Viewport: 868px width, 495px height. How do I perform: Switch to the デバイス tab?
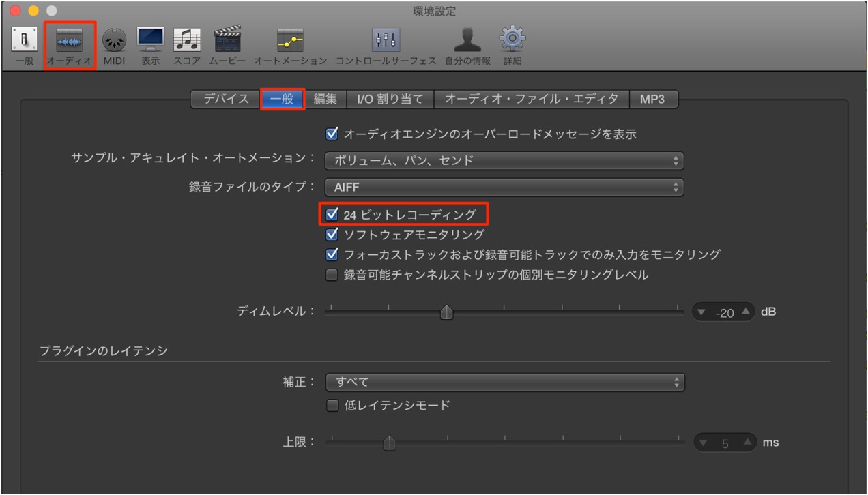[x=226, y=99]
